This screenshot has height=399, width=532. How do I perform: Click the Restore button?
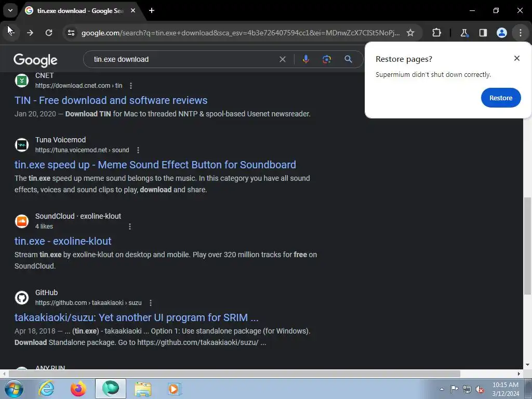[501, 98]
